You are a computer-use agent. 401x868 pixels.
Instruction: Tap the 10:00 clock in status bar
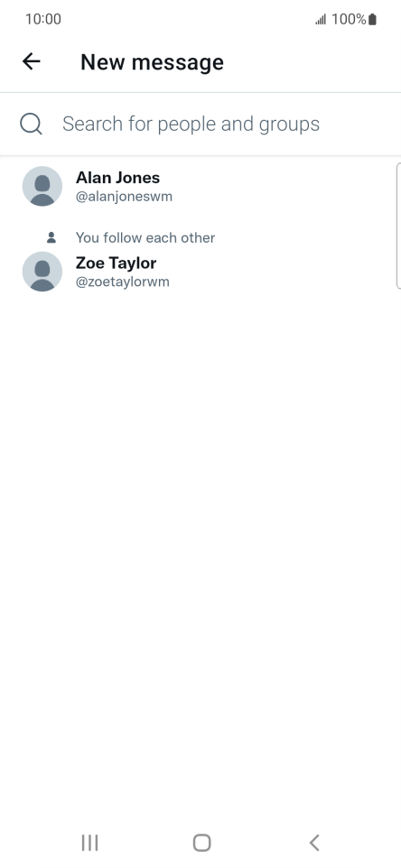tap(43, 19)
